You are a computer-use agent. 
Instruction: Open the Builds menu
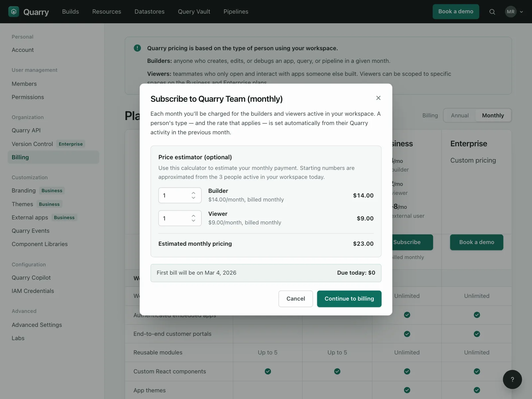[70, 12]
